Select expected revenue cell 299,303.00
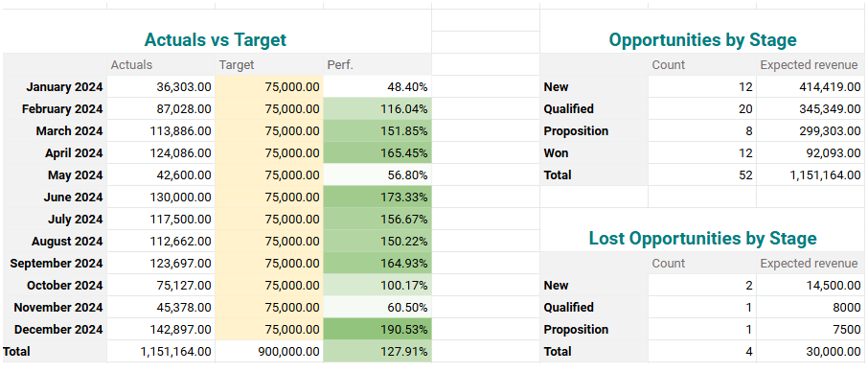The image size is (868, 372). coord(811,131)
